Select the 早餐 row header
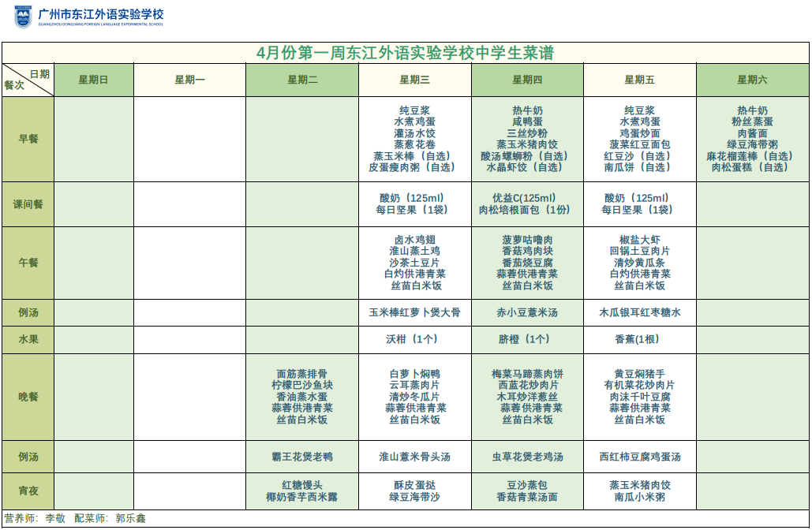812x530 pixels. [28, 139]
